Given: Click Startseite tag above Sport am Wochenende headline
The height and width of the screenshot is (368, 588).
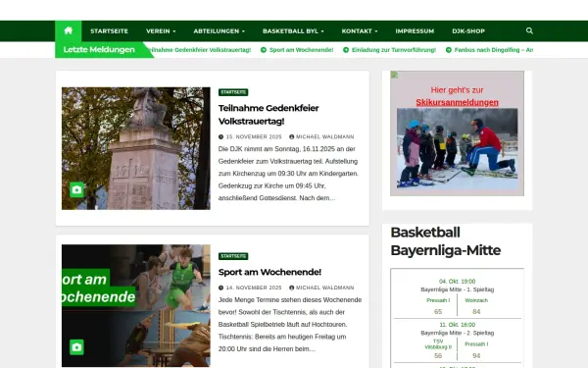Looking at the screenshot, I should [233, 256].
